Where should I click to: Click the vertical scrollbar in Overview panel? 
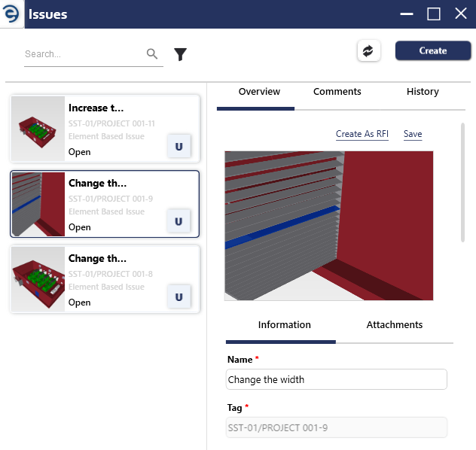462,182
